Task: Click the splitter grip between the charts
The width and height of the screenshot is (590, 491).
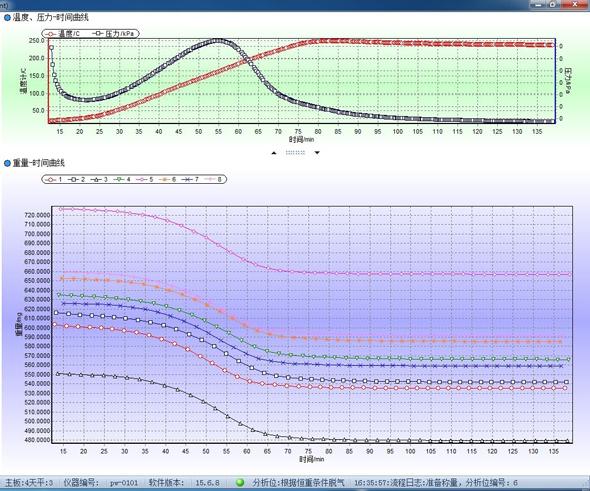Action: [295, 153]
